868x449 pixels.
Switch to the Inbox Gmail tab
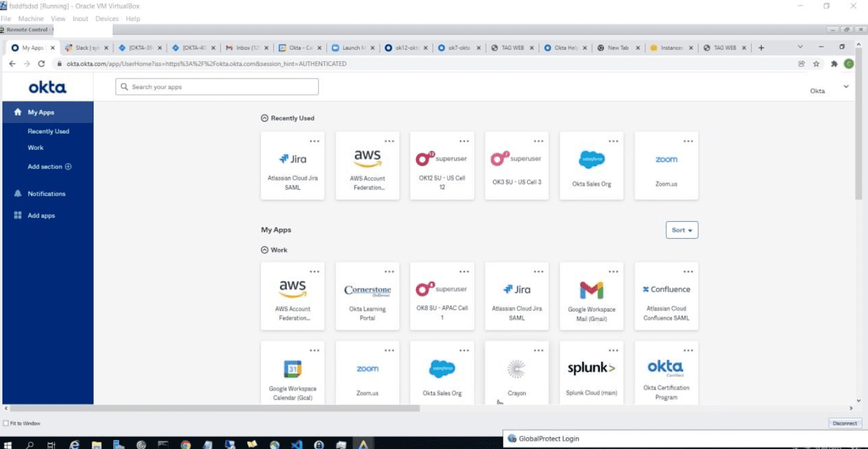[x=247, y=48]
